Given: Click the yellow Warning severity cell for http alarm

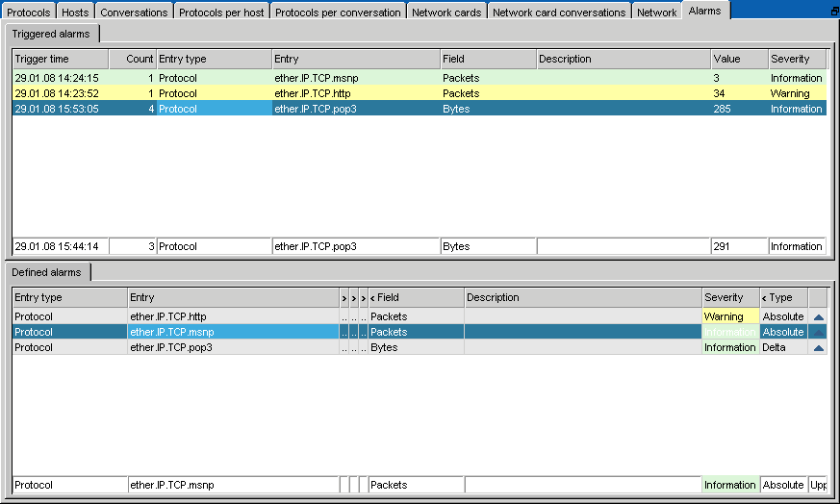Looking at the screenshot, I should (729, 316).
